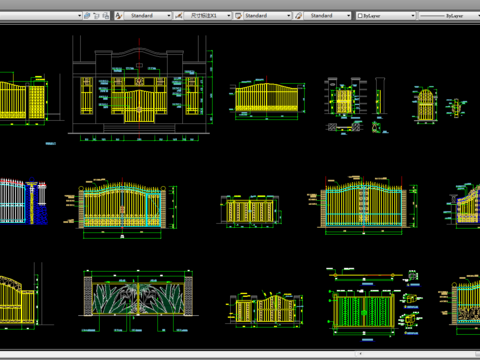This screenshot has width=480, height=360.
Task: Expand the layer list dropdown arrow
Action: pyautogui.click(x=79, y=16)
